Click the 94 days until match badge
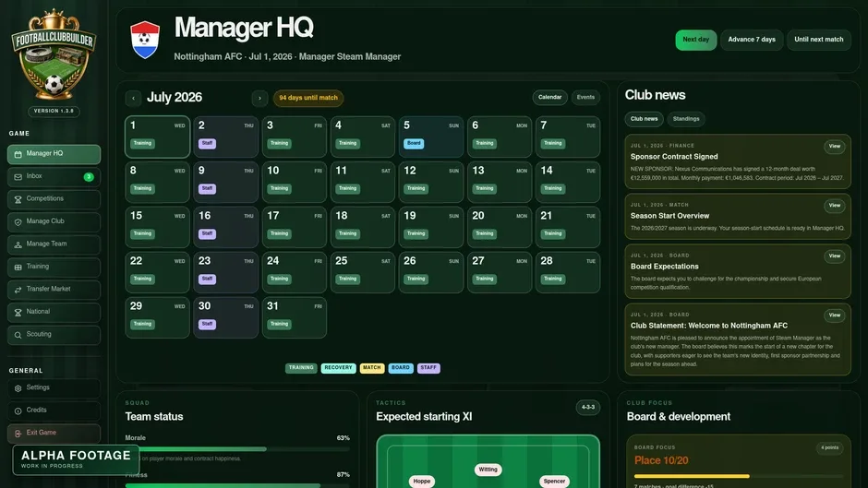 pyautogui.click(x=308, y=98)
